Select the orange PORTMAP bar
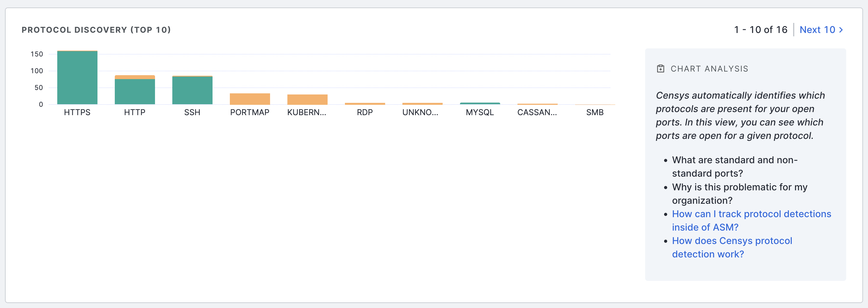Viewport: 868px width, 308px height. tap(250, 99)
